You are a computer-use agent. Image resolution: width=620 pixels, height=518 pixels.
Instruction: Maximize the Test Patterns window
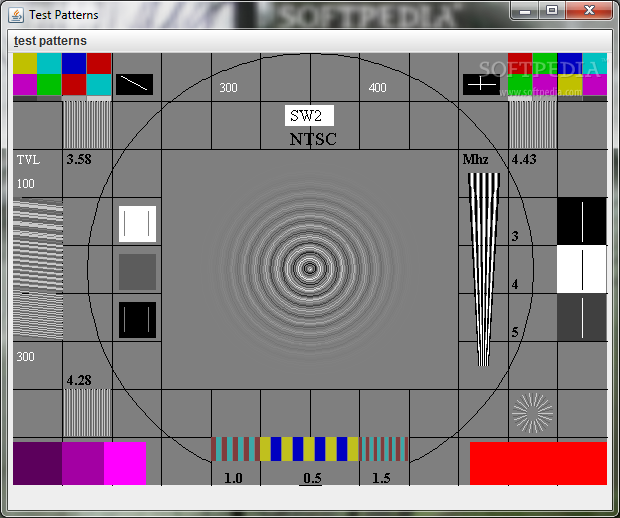point(552,11)
